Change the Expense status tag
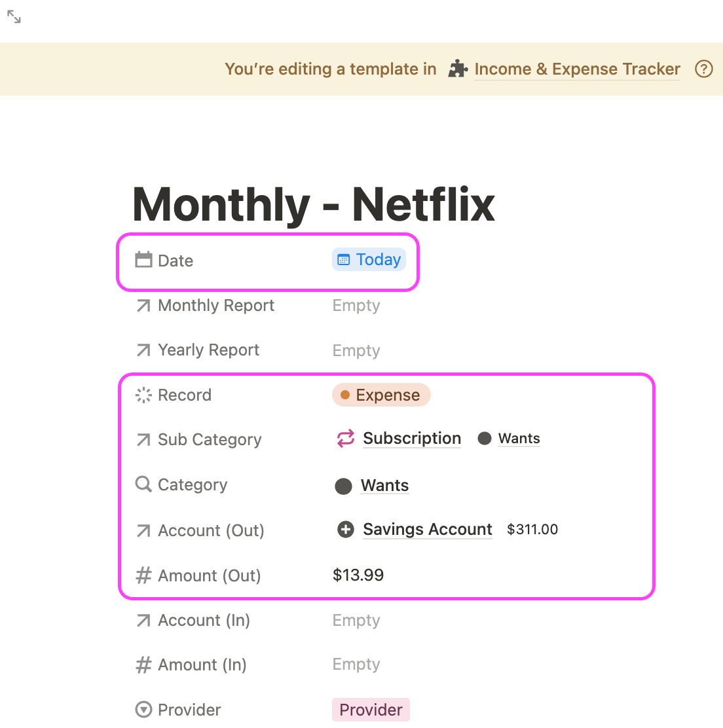The width and height of the screenshot is (723, 728). click(x=381, y=395)
